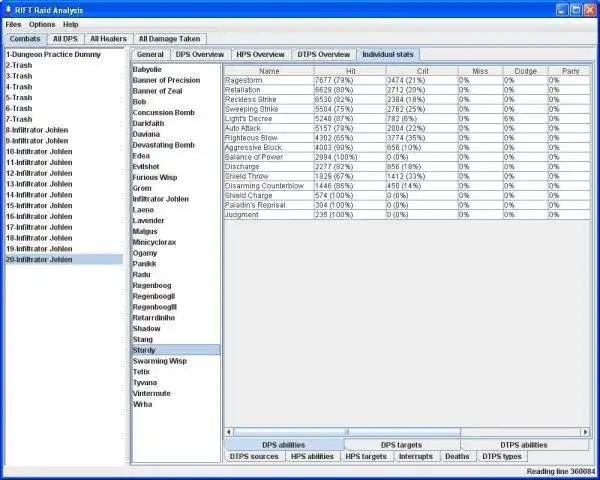Select the Individual stats tab
This screenshot has height=480, width=600.
pyautogui.click(x=388, y=55)
